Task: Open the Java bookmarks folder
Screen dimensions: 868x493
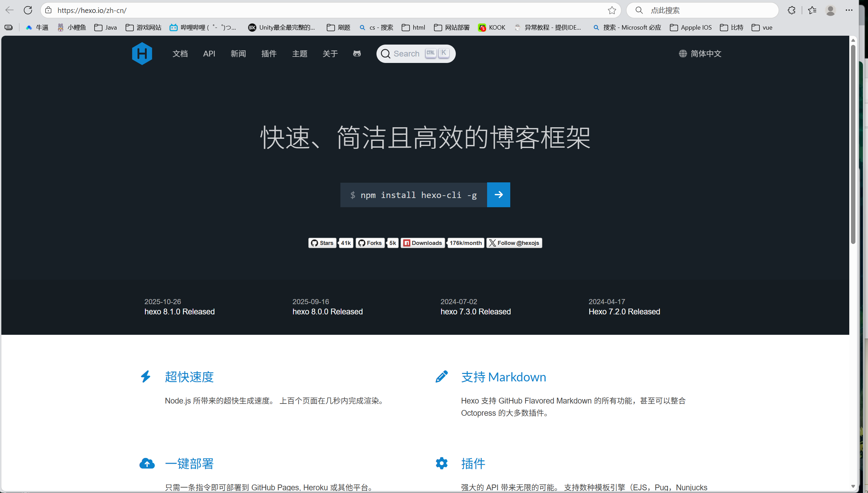Action: tap(106, 28)
